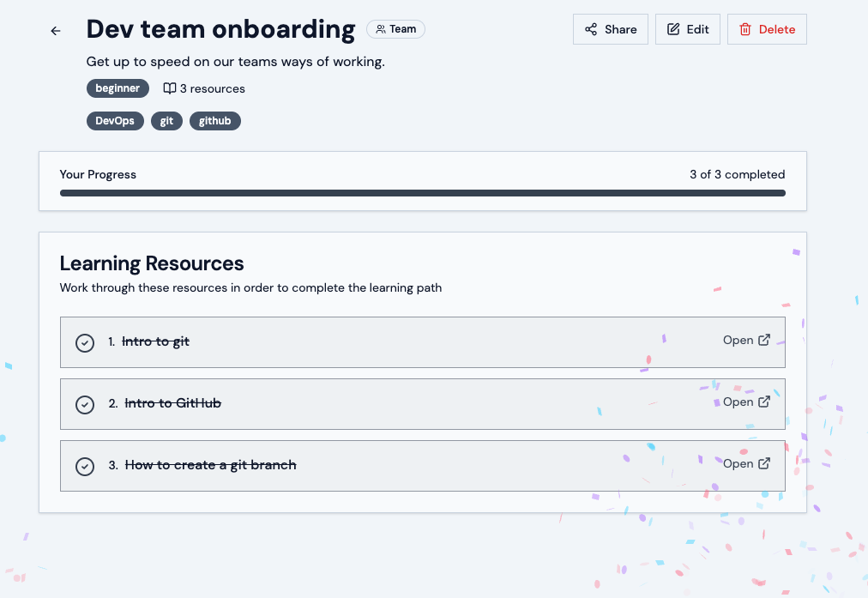868x598 pixels.
Task: Click the Team visibility badge
Action: (395, 29)
